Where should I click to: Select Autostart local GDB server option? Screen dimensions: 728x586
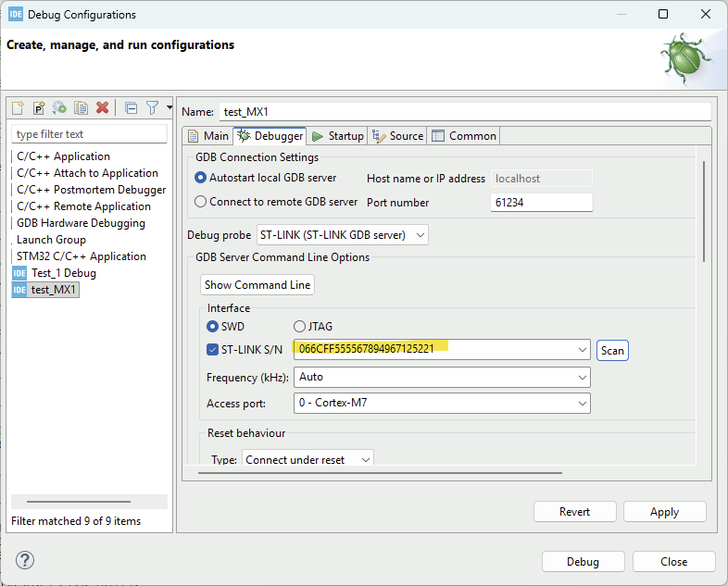click(201, 178)
